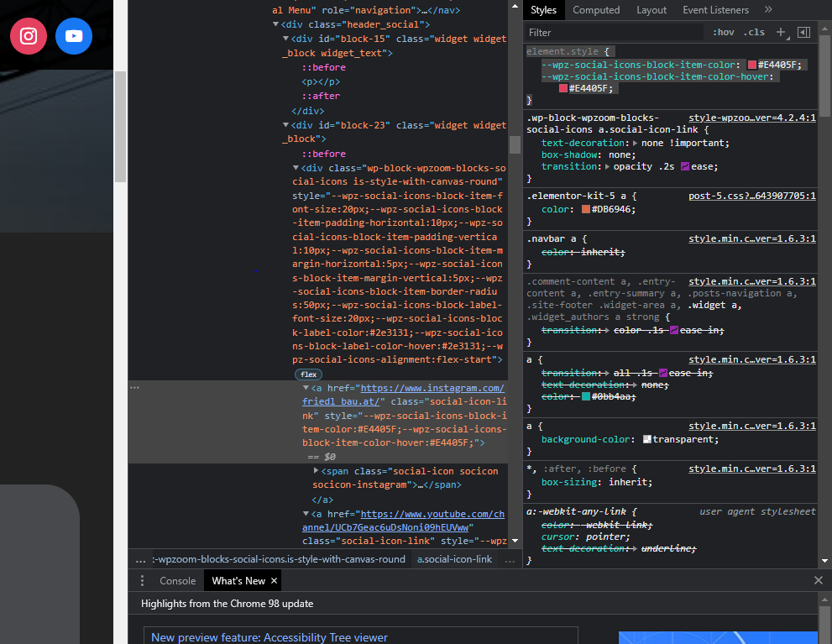Select the What's New drawer tab
The width and height of the screenshot is (832, 644).
click(238, 581)
